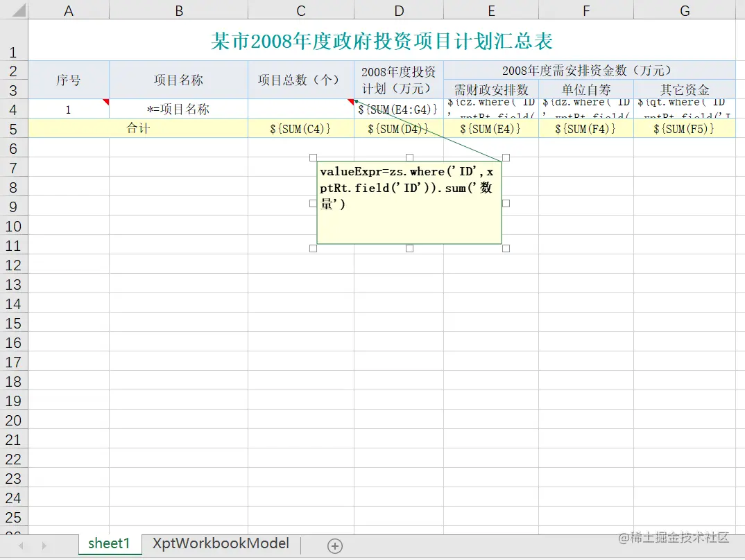This screenshot has height=560, width=745.
Task: Click the ${SUM(C4)} cell
Action: tap(301, 129)
